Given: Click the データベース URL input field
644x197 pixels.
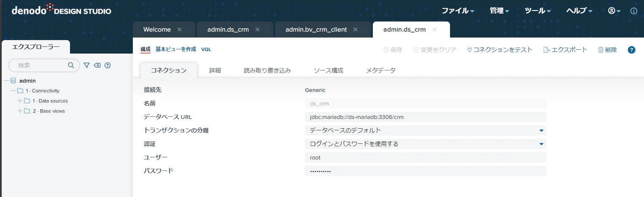Looking at the screenshot, I should click(426, 117).
